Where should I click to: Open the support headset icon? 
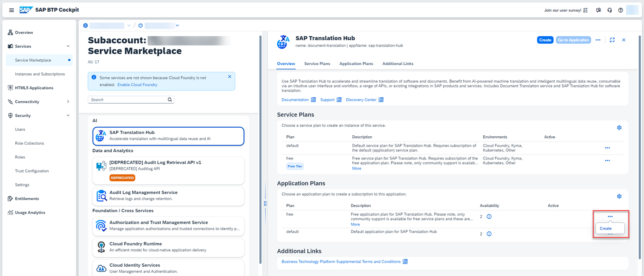click(610, 10)
